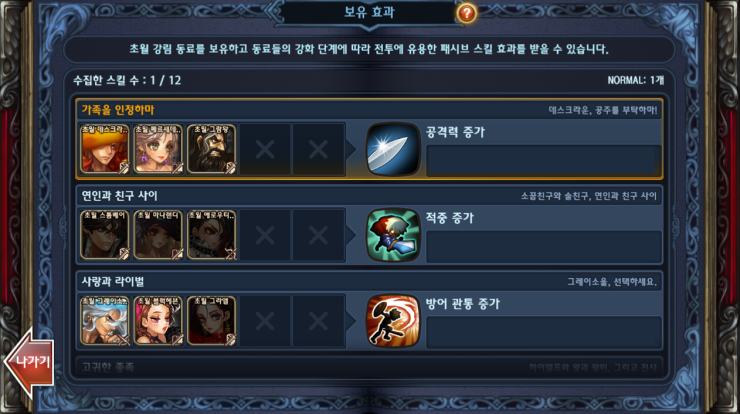Select the 가족을 인정하마 row title
The image size is (740, 414).
point(118,110)
